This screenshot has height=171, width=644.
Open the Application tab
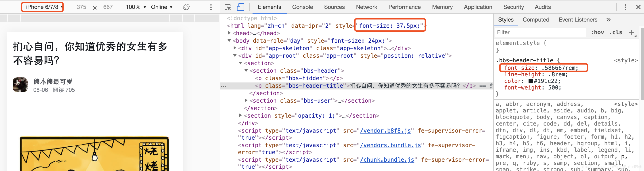(478, 7)
